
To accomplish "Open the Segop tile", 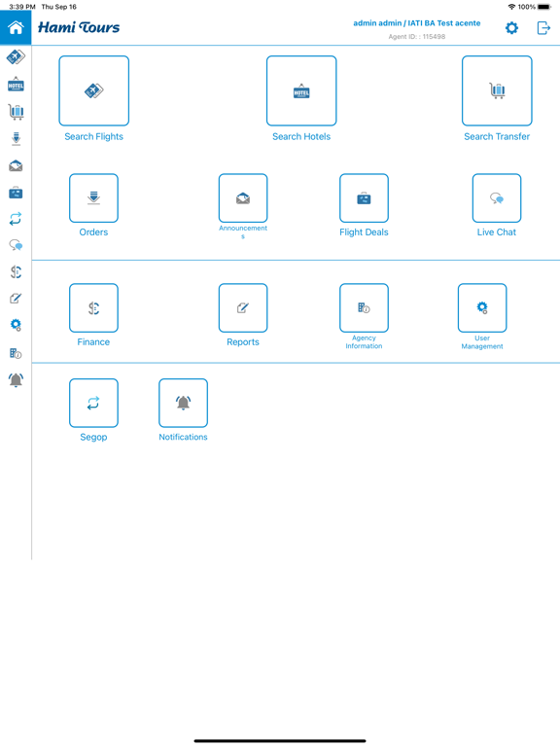I will click(93, 403).
